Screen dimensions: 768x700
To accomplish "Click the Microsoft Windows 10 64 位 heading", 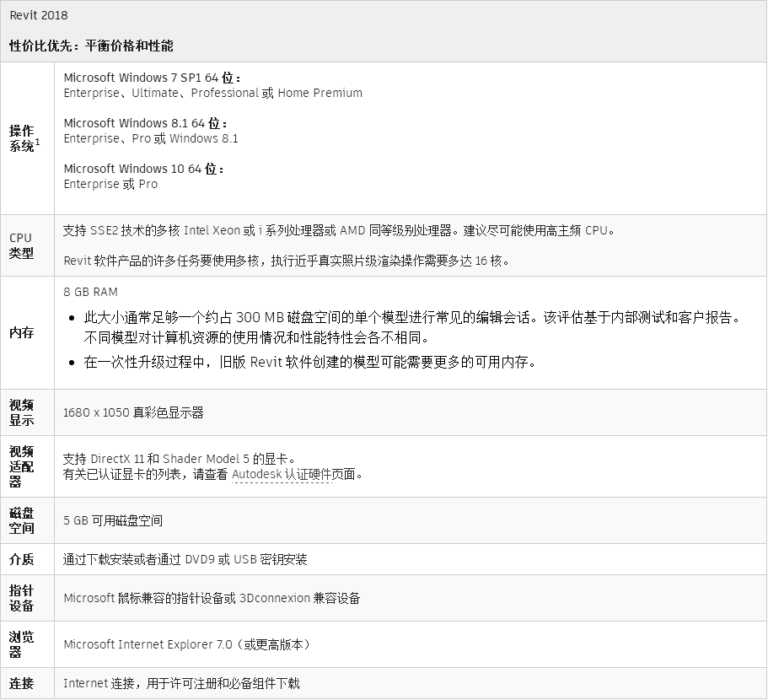I will (x=144, y=169).
